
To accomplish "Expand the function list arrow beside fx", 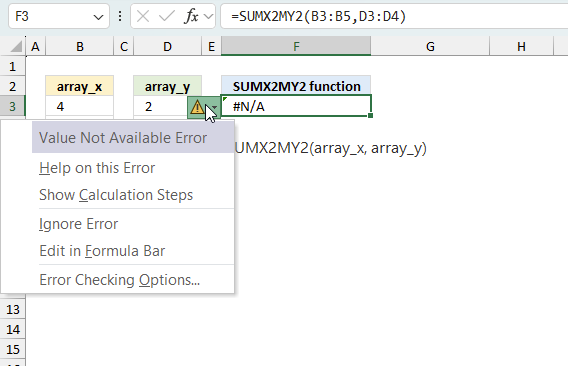I will 209,16.
